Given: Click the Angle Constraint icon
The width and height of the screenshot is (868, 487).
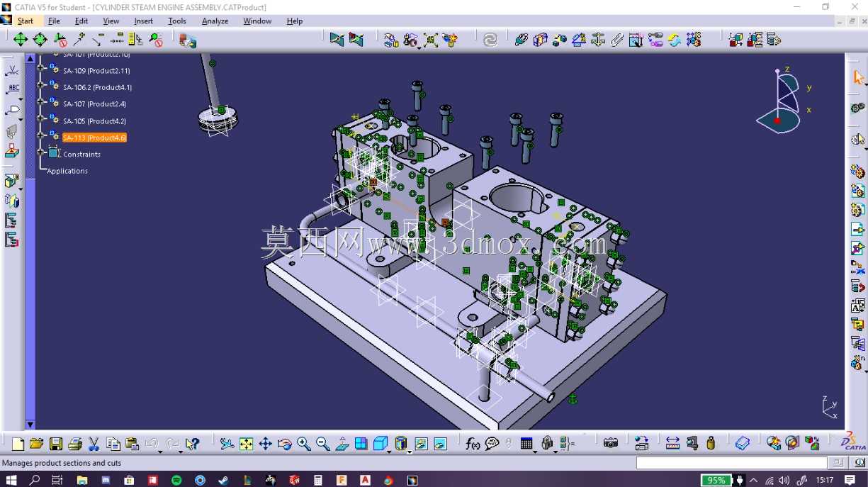Looking at the screenshot, I should 579,40.
